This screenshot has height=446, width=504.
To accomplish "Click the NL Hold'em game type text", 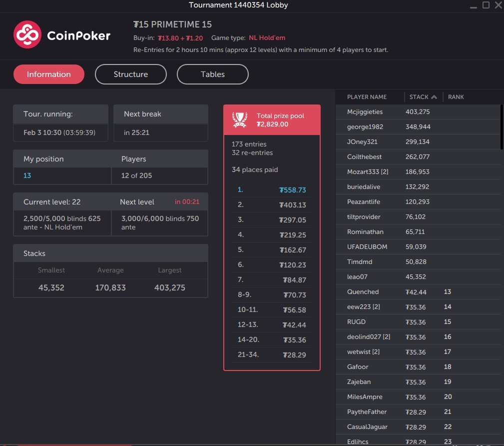I will pyautogui.click(x=267, y=37).
